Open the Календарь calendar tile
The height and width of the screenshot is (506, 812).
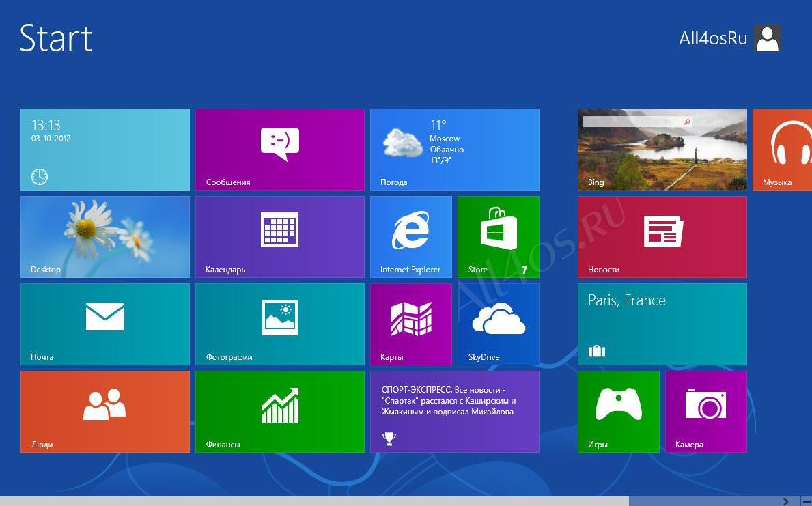tap(280, 237)
